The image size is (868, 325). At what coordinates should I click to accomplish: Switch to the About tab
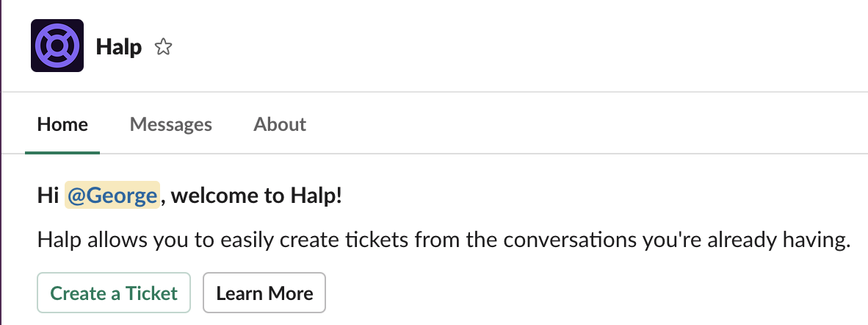[280, 124]
